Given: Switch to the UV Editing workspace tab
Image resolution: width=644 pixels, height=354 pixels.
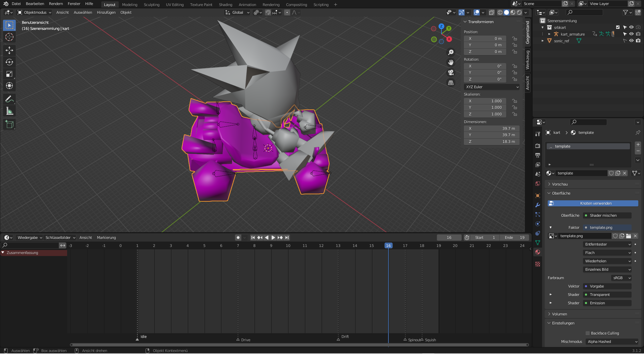Looking at the screenshot, I should (x=175, y=5).
